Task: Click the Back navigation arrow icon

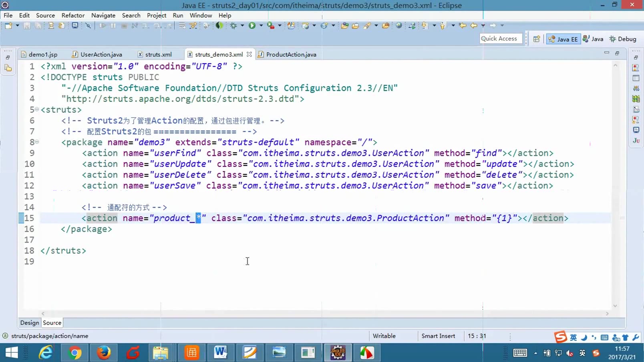Action: 474,26
